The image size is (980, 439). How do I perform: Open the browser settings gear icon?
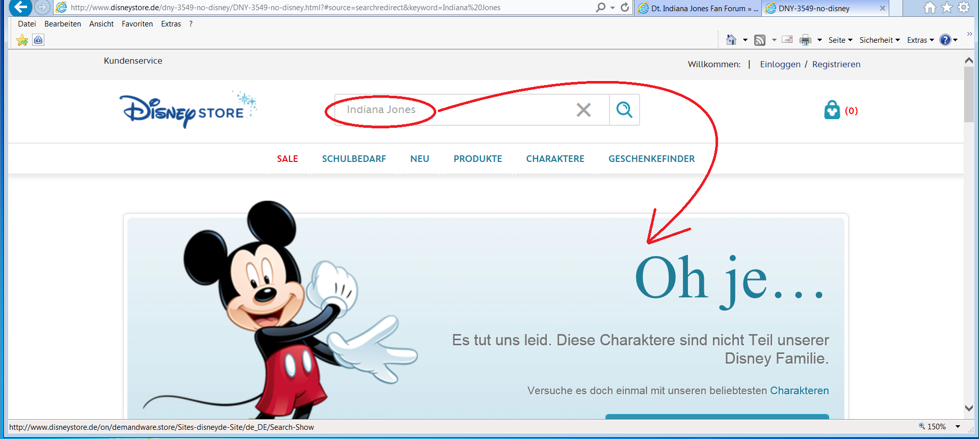click(x=964, y=8)
